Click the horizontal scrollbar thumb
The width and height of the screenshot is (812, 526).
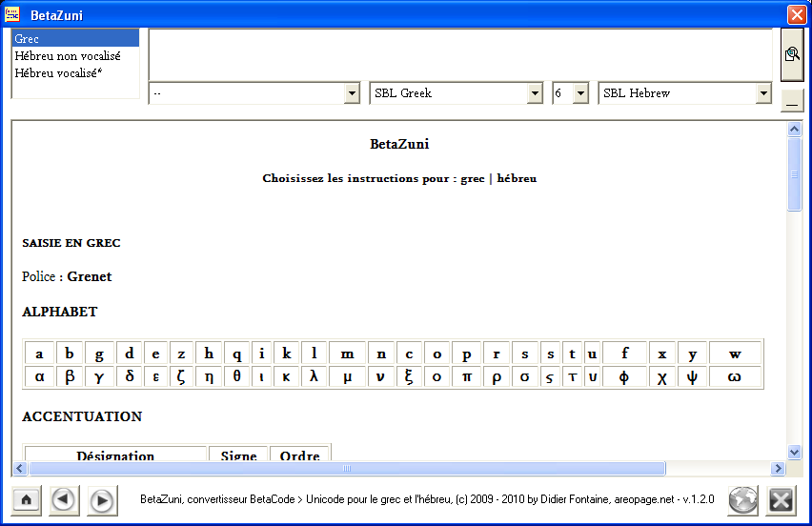coord(347,469)
